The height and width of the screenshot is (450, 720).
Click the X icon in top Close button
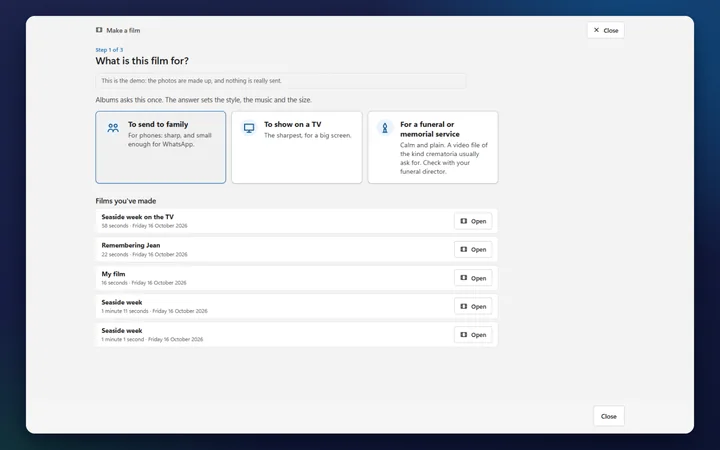tap(596, 30)
